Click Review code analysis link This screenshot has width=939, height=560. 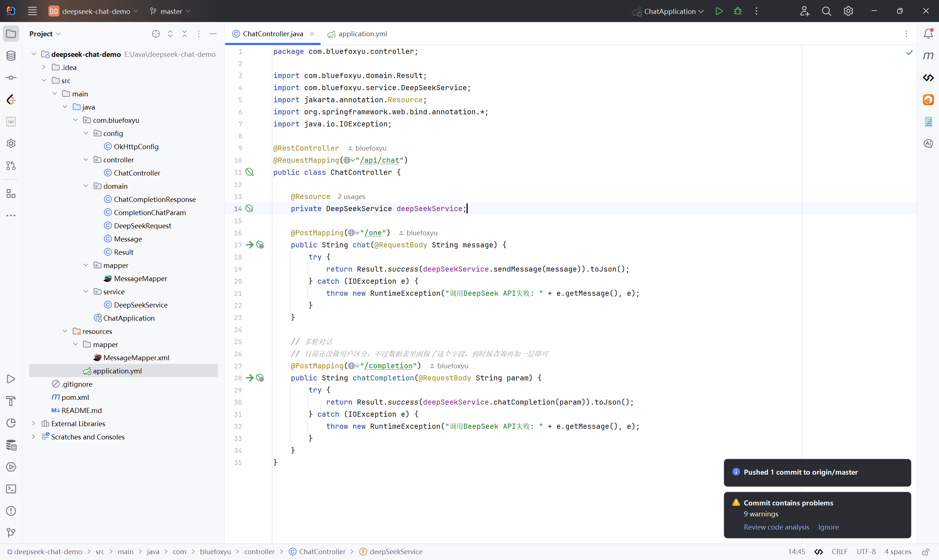point(776,527)
